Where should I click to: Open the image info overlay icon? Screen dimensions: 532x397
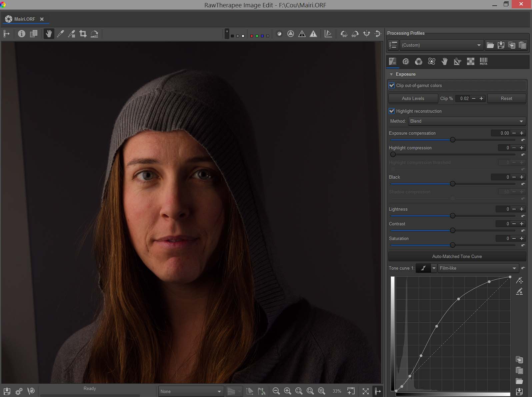[22, 34]
